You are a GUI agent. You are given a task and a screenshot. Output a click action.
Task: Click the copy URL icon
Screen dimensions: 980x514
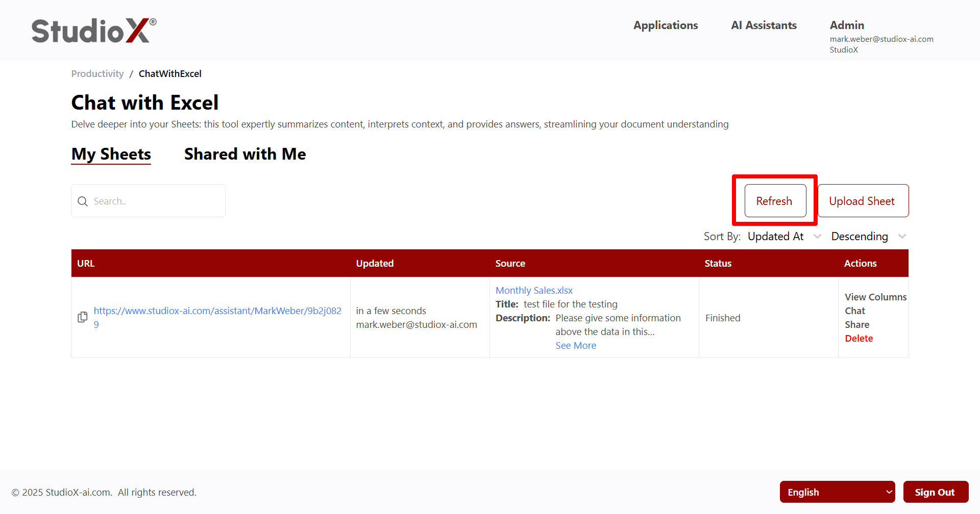[x=82, y=317]
